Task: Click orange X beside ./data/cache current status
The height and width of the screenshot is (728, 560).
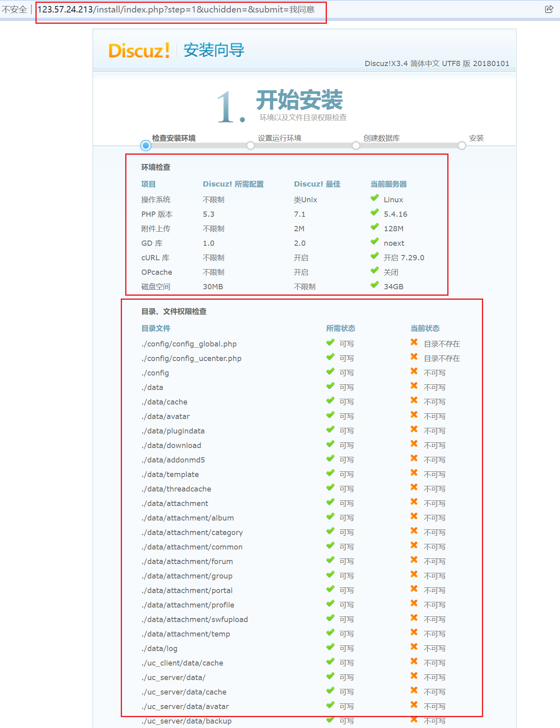Action: click(x=414, y=400)
